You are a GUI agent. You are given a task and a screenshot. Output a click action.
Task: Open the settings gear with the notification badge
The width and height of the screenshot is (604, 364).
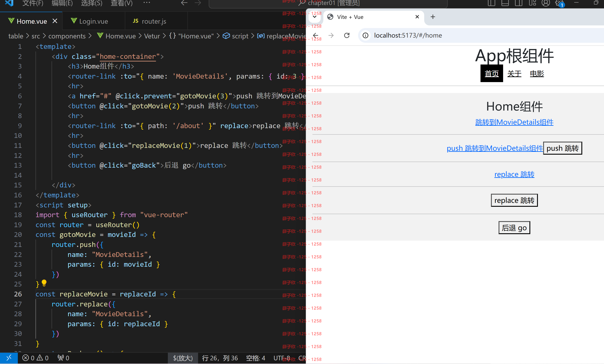click(559, 3)
